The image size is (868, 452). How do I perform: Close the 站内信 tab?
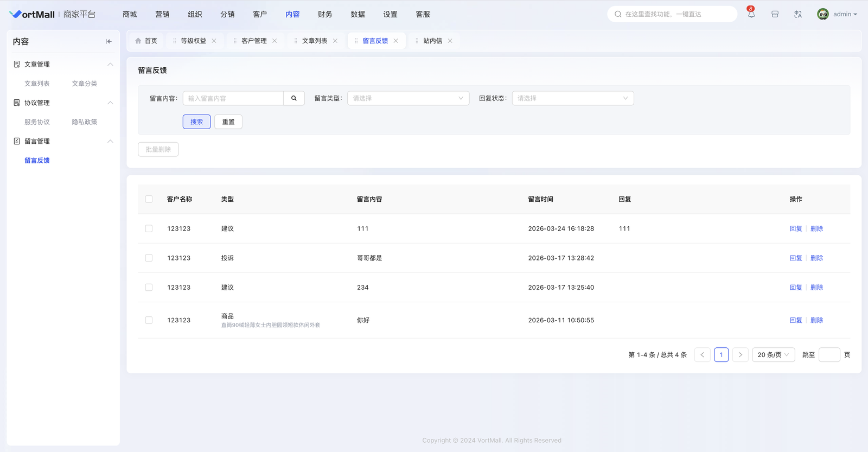pos(450,41)
